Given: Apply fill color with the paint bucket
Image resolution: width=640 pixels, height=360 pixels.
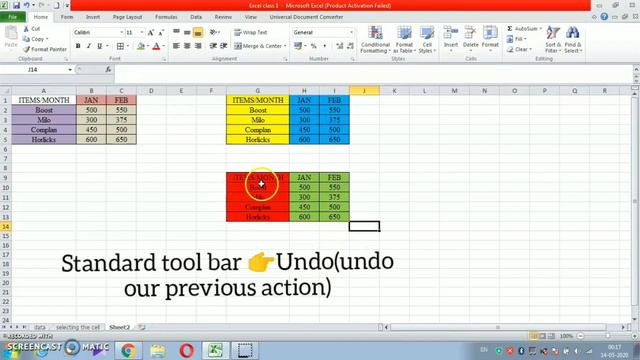Looking at the screenshot, I should pyautogui.click(x=141, y=46).
